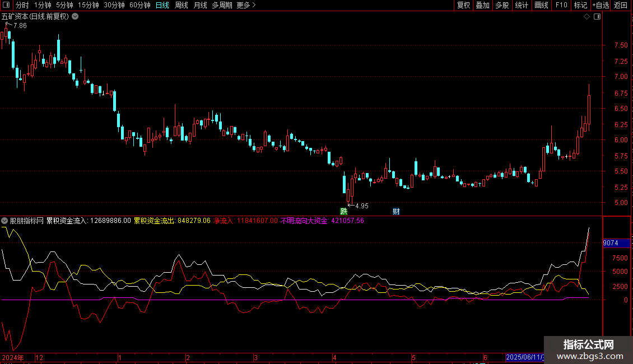Click the 五矿资本(日线.前复权) chart title
This screenshot has width=633, height=364.
(x=35, y=17)
